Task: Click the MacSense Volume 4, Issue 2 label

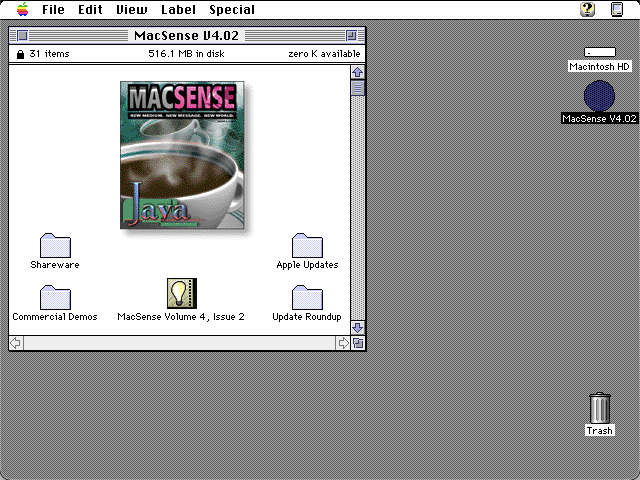Action: pos(181,317)
